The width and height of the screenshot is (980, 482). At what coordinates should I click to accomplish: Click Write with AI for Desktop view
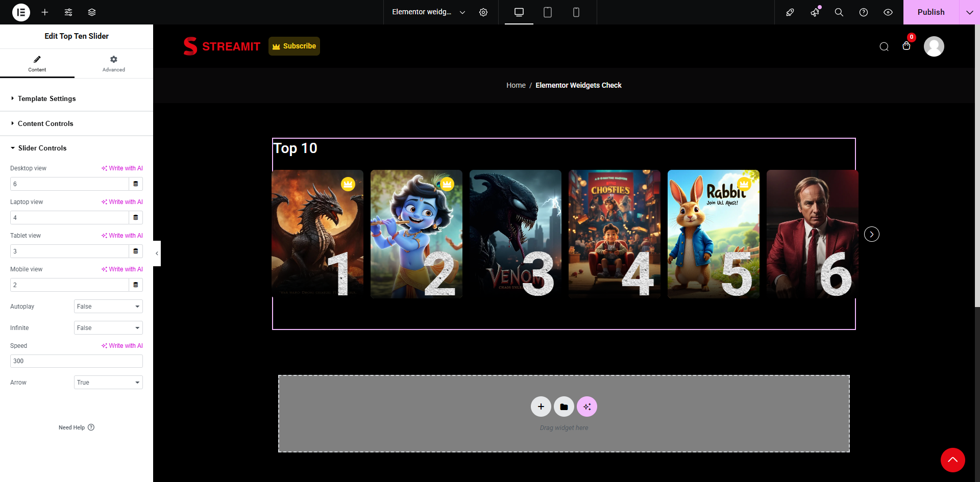(x=122, y=168)
